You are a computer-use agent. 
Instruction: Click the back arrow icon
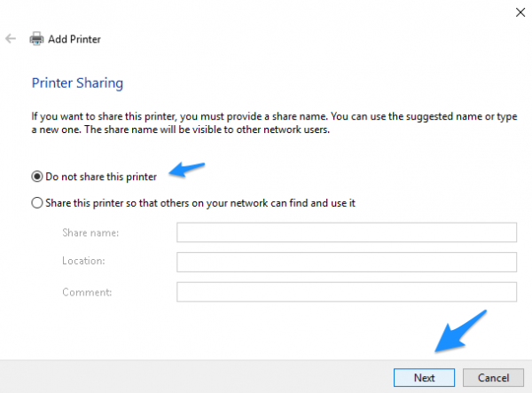[11, 39]
